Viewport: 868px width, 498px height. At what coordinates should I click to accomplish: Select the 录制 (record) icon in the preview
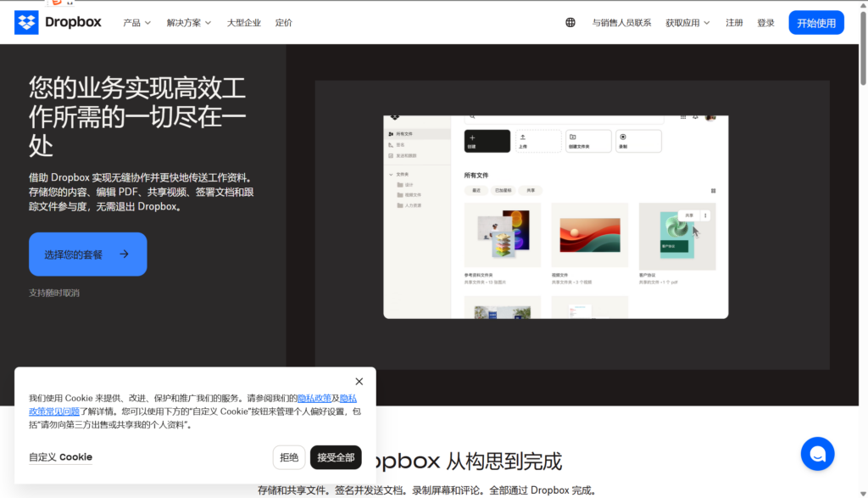[622, 136]
